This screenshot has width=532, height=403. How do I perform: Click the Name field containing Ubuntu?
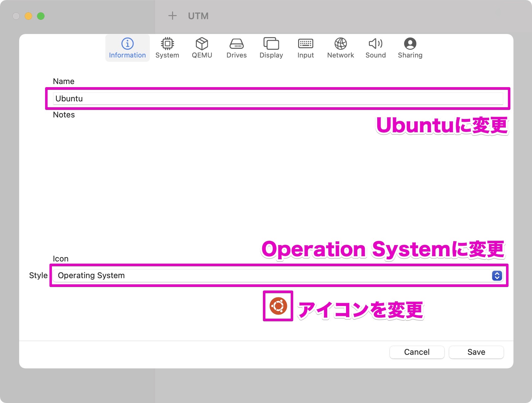[247, 99]
